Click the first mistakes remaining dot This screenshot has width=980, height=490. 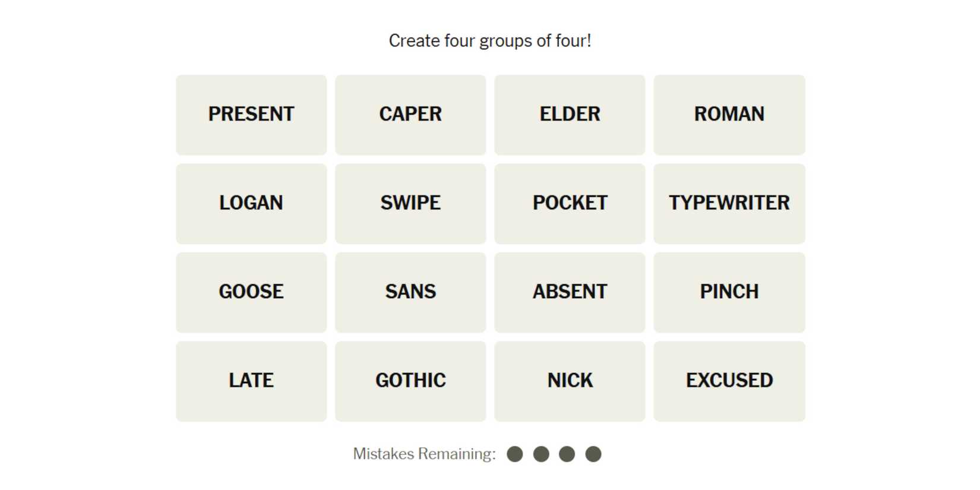click(515, 454)
